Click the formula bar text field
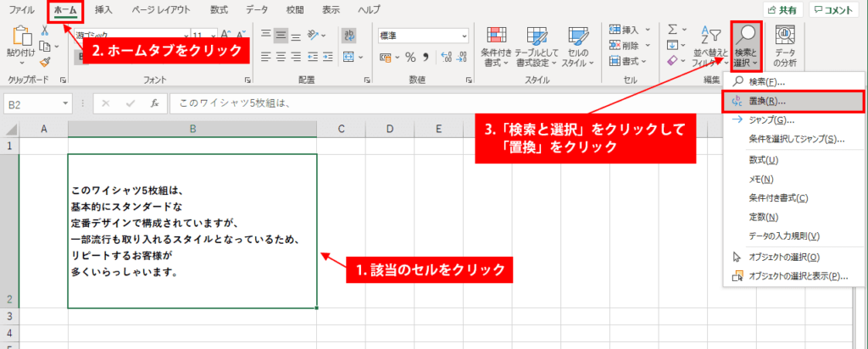 point(442,103)
